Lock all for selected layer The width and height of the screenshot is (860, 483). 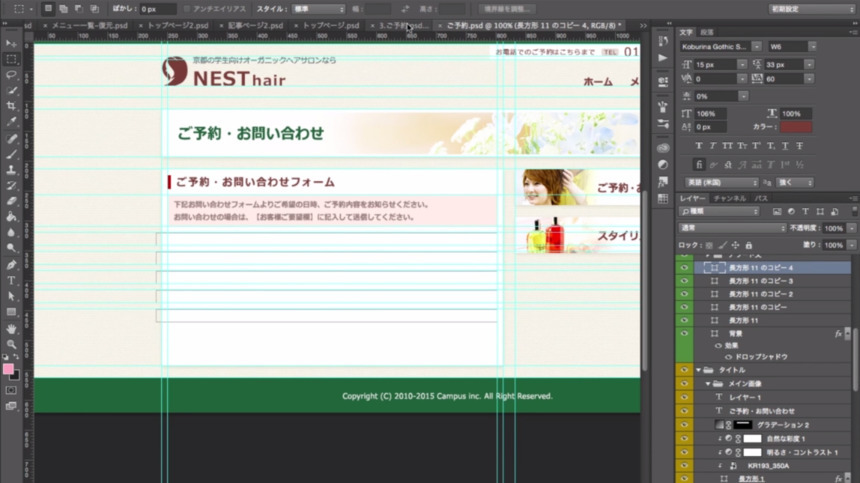pos(749,245)
